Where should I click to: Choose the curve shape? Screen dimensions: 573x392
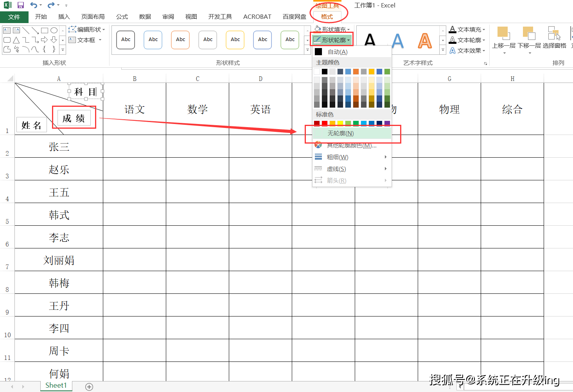click(35, 49)
